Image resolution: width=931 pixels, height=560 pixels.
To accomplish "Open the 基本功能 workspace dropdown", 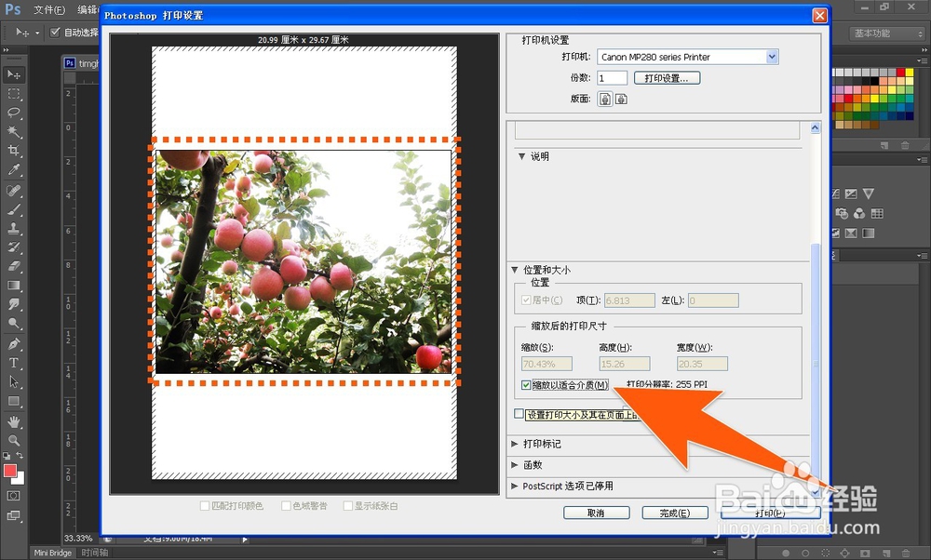I will pyautogui.click(x=887, y=33).
